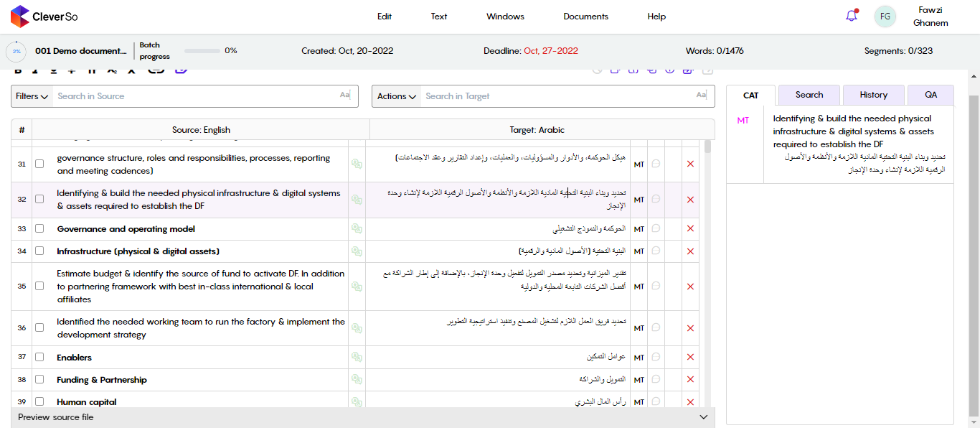The height and width of the screenshot is (428, 980).
Task: Open the Edit menu
Action: click(x=385, y=17)
